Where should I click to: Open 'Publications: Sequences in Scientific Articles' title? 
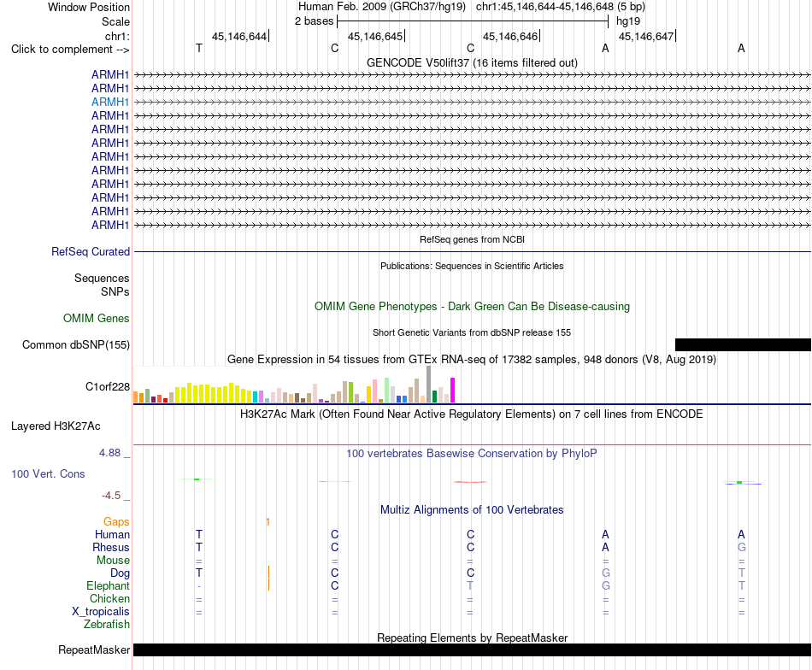point(472,266)
